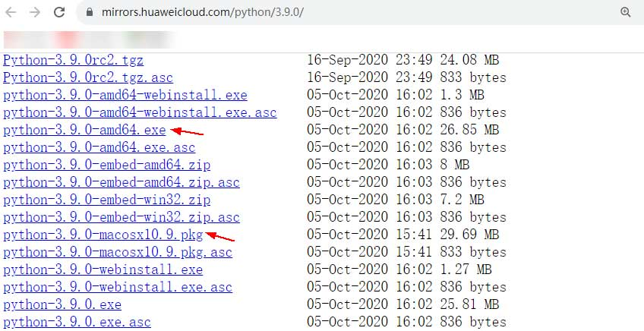The image size is (644, 331).
Task: Open Python-3.9.0rc2.tgz link
Action: pos(73,60)
